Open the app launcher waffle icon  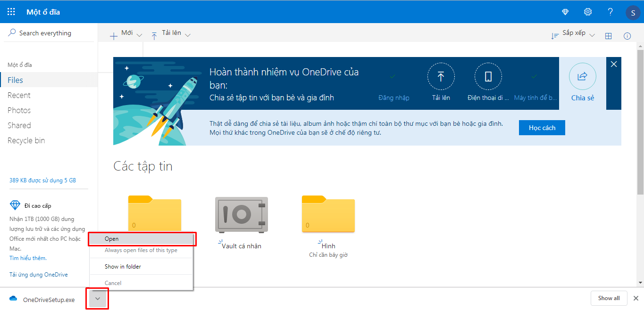[11, 12]
